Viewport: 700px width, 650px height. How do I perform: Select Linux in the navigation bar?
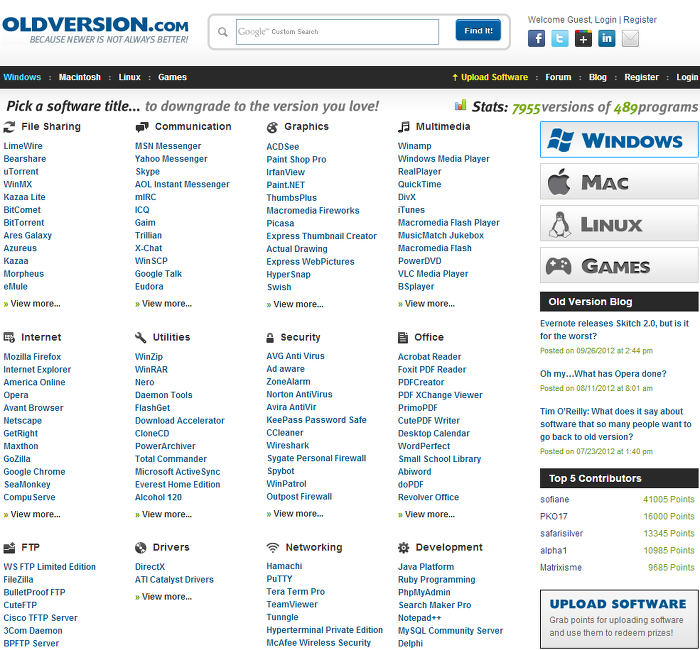[129, 77]
